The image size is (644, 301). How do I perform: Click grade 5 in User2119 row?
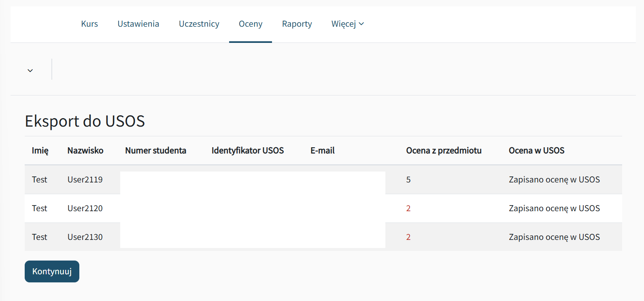click(x=408, y=180)
